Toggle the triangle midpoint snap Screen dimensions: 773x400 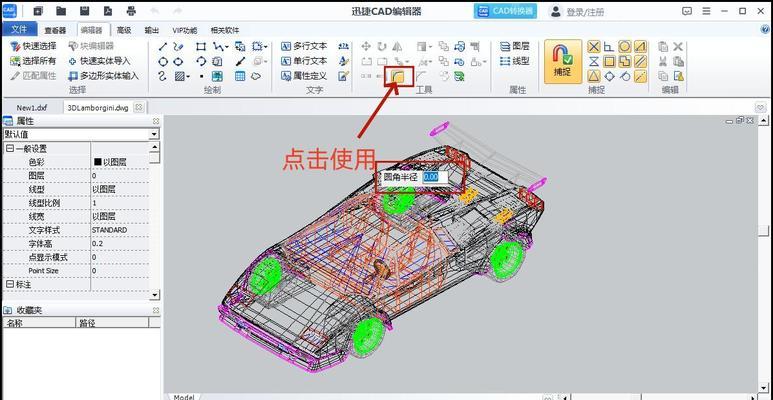click(x=594, y=76)
